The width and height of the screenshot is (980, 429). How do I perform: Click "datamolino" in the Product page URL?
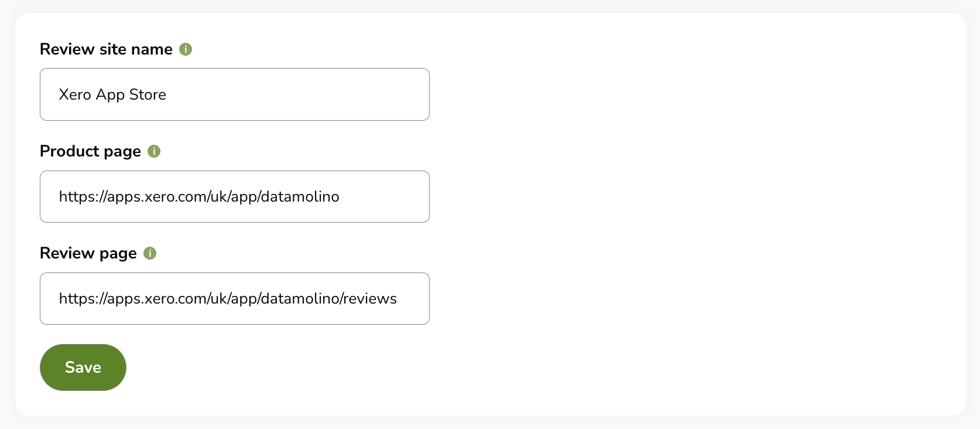click(300, 197)
